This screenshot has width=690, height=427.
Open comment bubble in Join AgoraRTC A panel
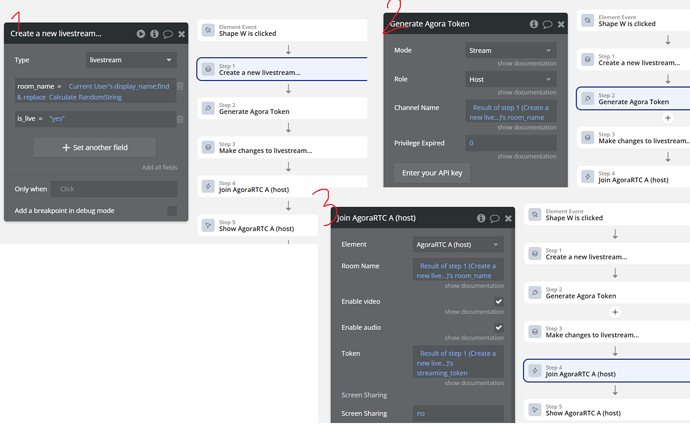[x=494, y=218]
